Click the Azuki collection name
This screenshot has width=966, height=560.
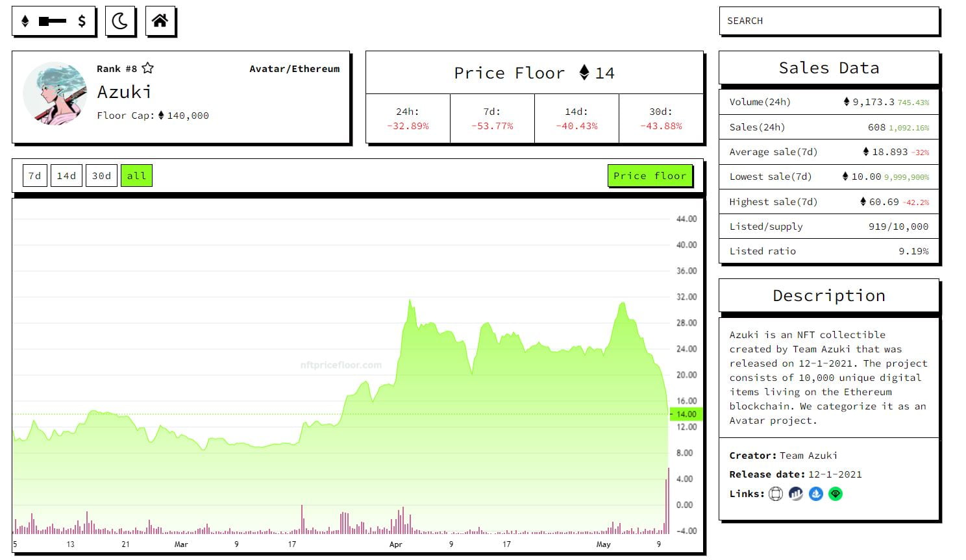click(124, 92)
